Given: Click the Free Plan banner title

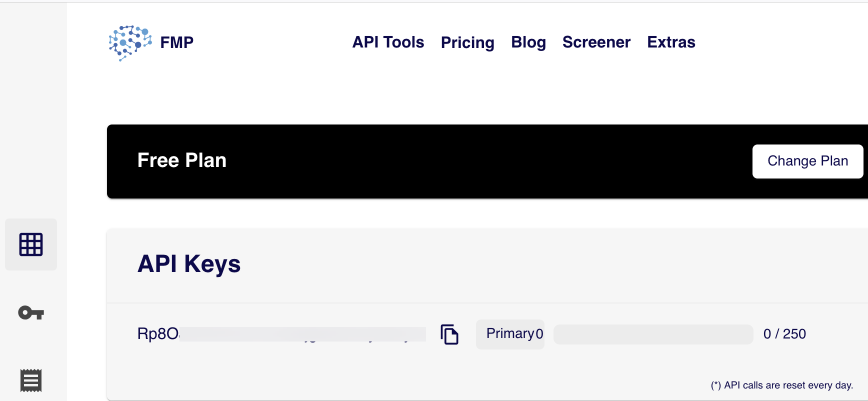Looking at the screenshot, I should coord(181,160).
